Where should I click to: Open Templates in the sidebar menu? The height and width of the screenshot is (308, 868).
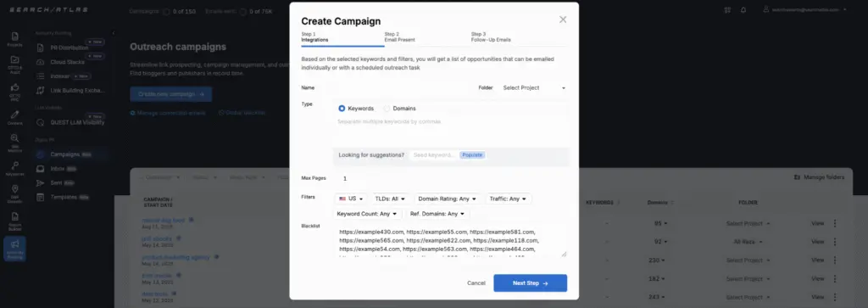63,197
